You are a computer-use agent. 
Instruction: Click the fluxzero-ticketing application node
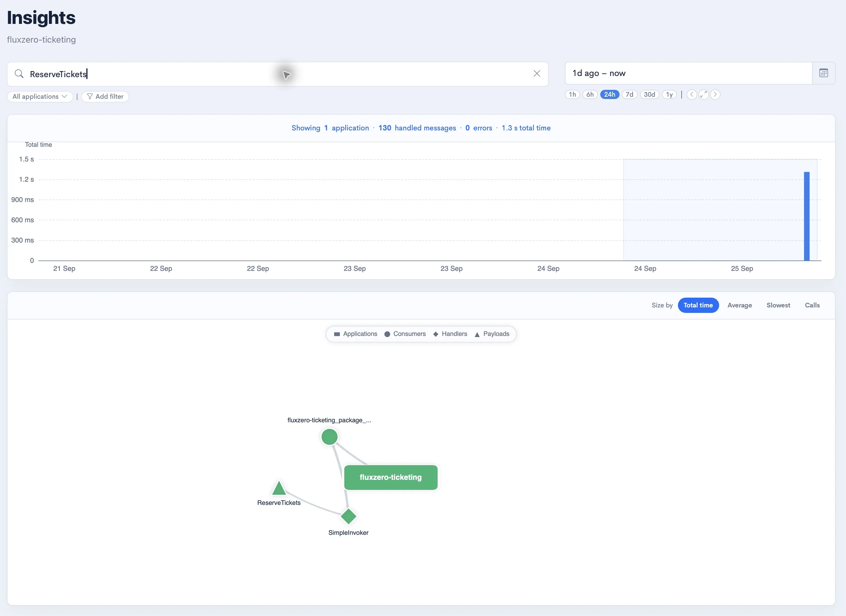[390, 477]
